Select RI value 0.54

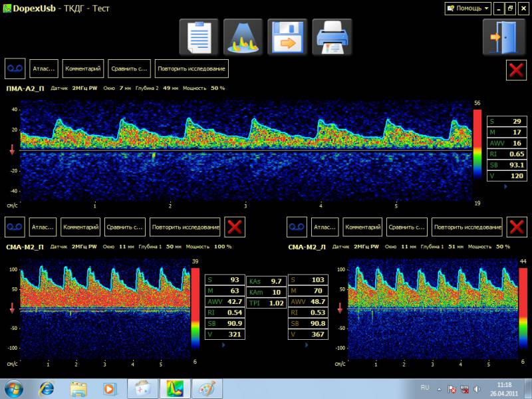pyautogui.click(x=235, y=313)
